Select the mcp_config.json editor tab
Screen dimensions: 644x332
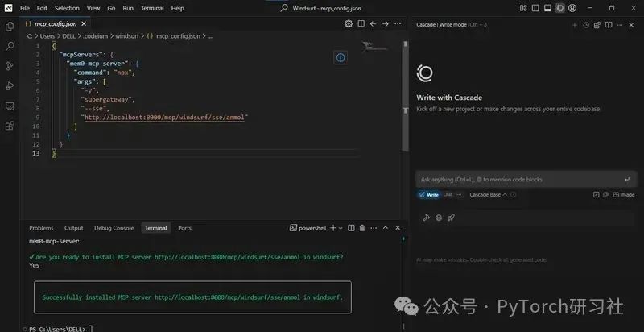(x=56, y=24)
